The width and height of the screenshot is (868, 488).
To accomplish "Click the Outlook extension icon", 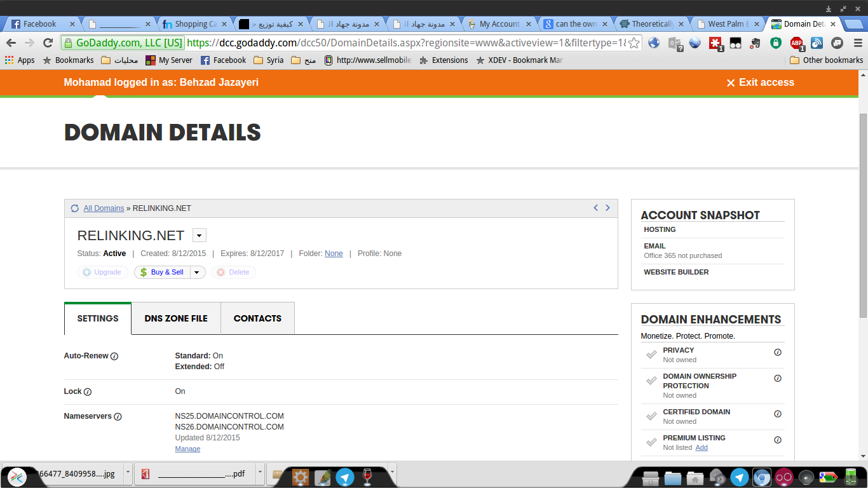I will tap(675, 43).
